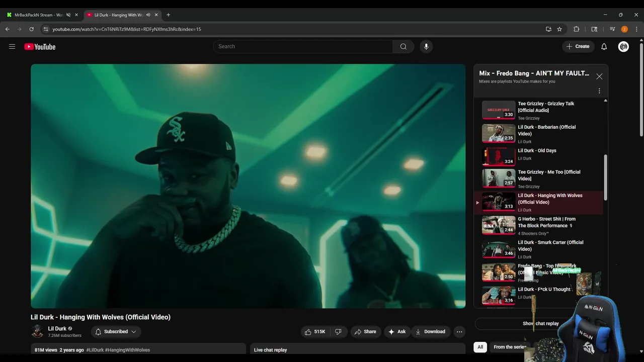Select the All filter chip
Screen dimensions: 644x362
pyautogui.click(x=480, y=347)
